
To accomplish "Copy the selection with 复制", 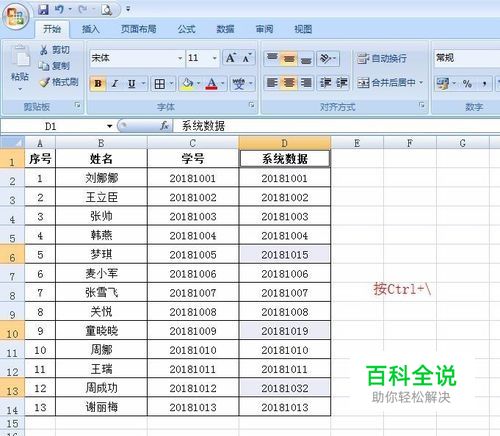I will pyautogui.click(x=54, y=66).
